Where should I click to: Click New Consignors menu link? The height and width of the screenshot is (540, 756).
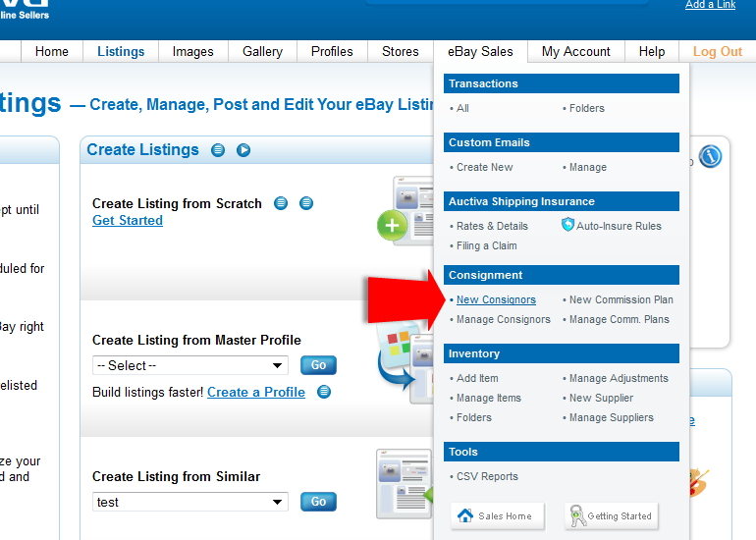point(496,299)
